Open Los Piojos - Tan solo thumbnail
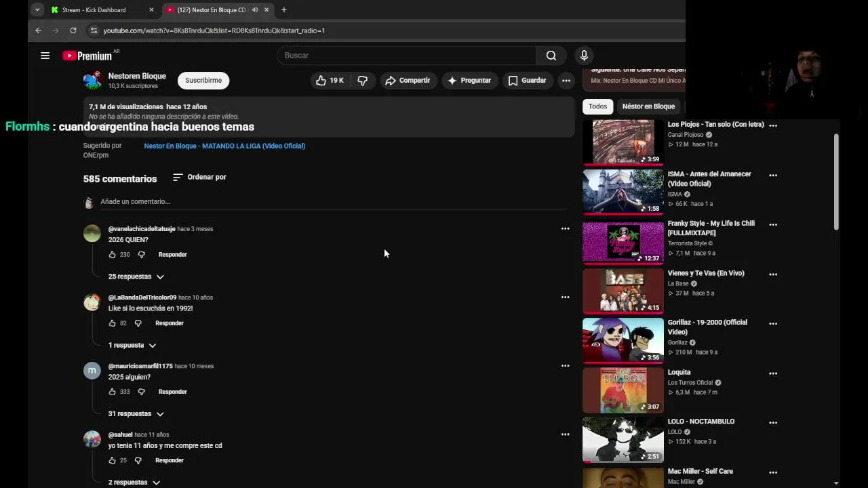 point(623,142)
